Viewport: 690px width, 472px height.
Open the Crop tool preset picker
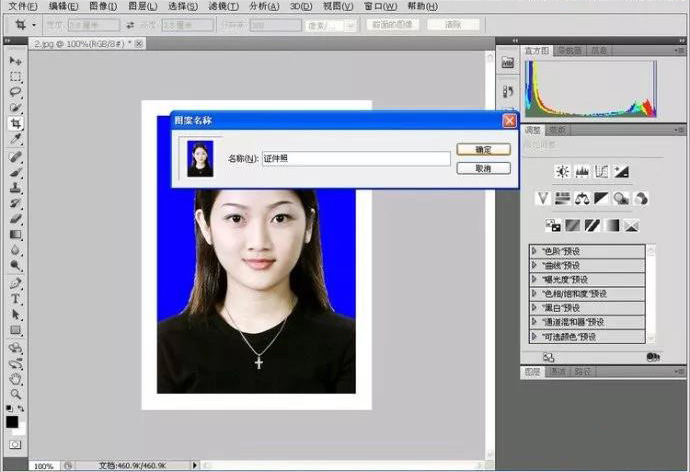pos(34,25)
